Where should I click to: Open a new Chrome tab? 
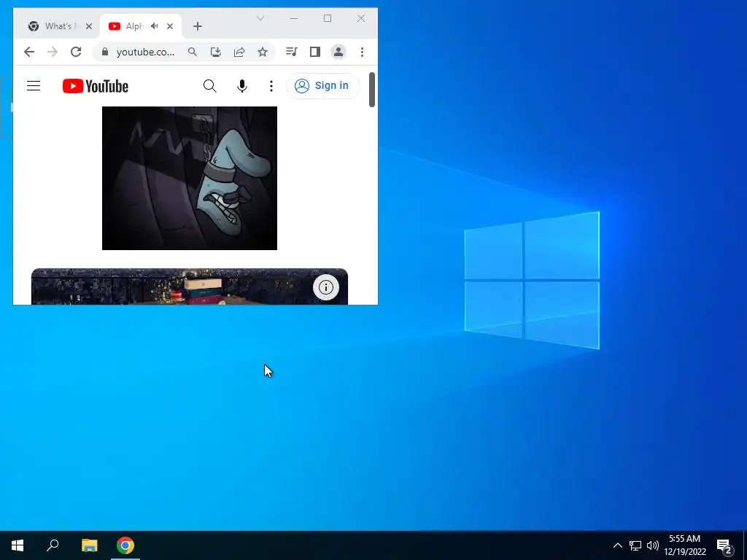(x=197, y=26)
